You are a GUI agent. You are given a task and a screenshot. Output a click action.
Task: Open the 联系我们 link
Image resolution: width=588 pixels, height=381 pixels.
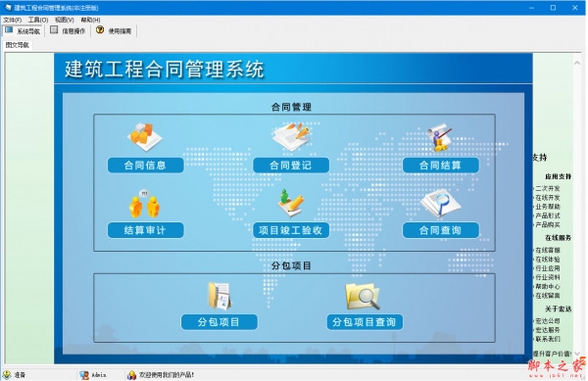[x=547, y=339]
